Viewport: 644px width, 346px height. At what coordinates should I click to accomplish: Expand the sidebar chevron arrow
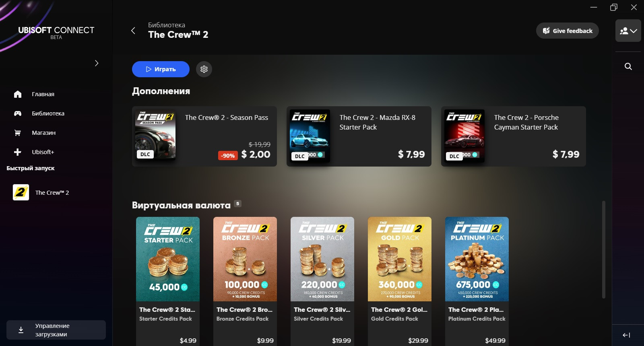(x=97, y=63)
